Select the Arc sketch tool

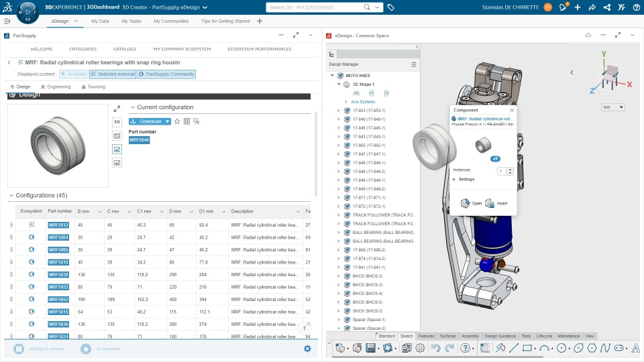tap(544, 349)
